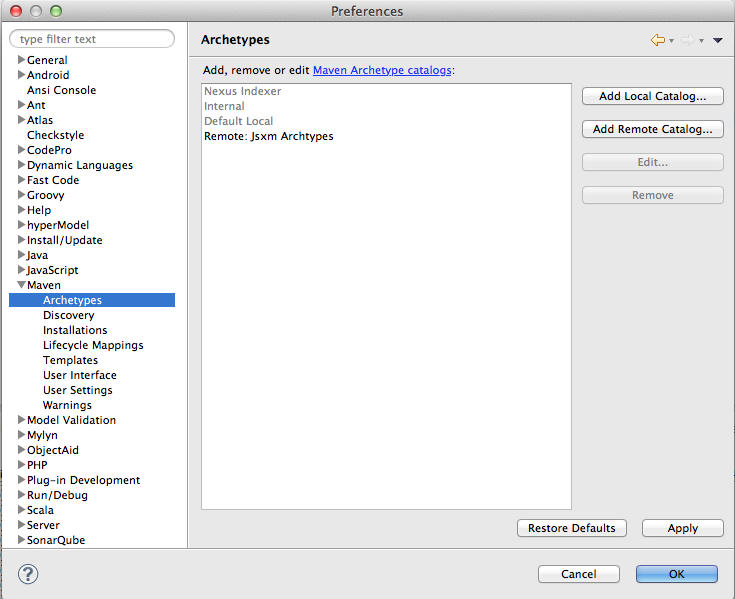Click the help question mark icon
This screenshot has height=599, width=735.
[29, 574]
